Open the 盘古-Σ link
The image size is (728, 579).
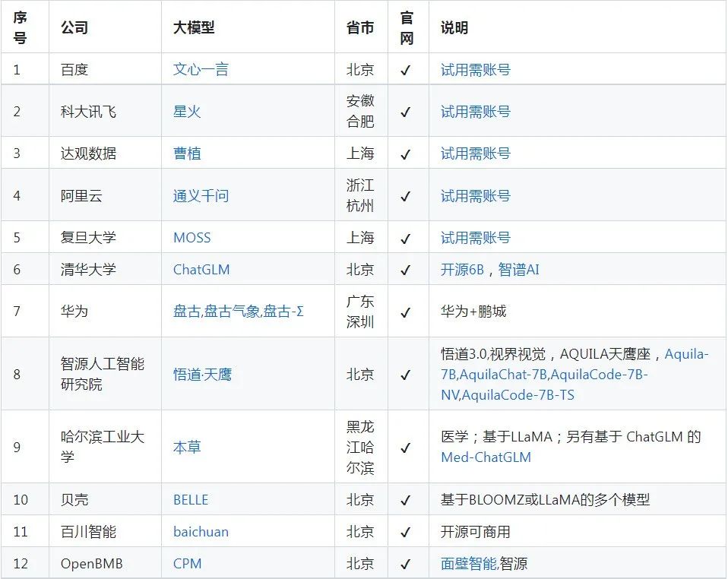283,311
